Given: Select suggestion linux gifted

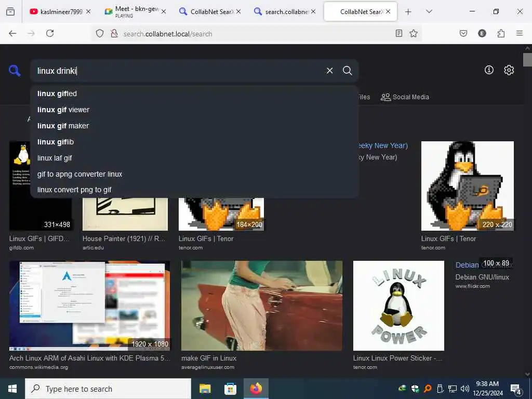Looking at the screenshot, I should (x=194, y=94).
